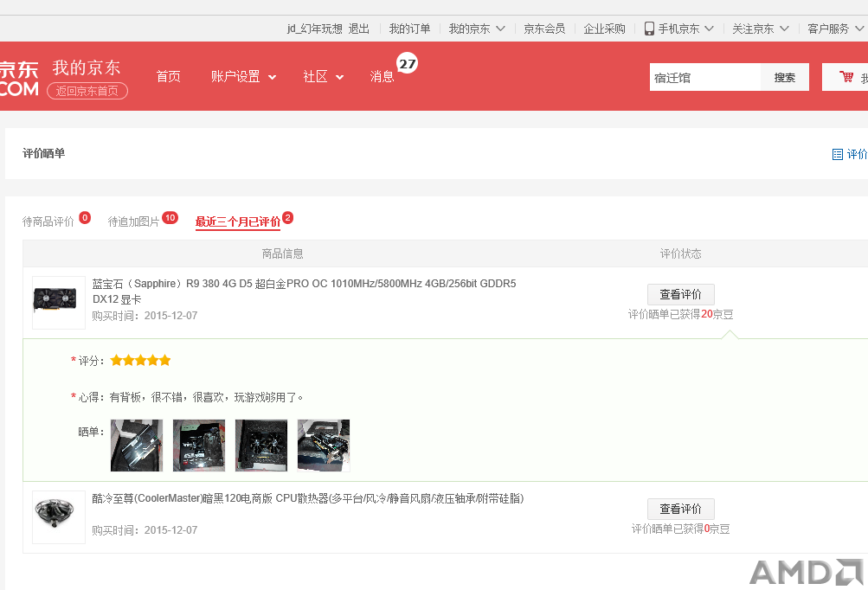The image size is (868, 590).
Task: Select the 最近三个月已评价 tab
Action: [238, 221]
